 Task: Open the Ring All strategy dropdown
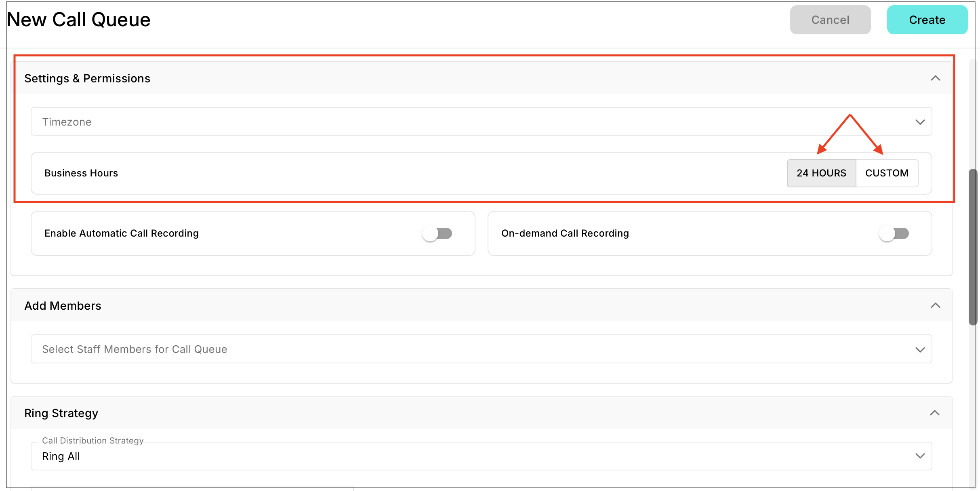[444, 456]
